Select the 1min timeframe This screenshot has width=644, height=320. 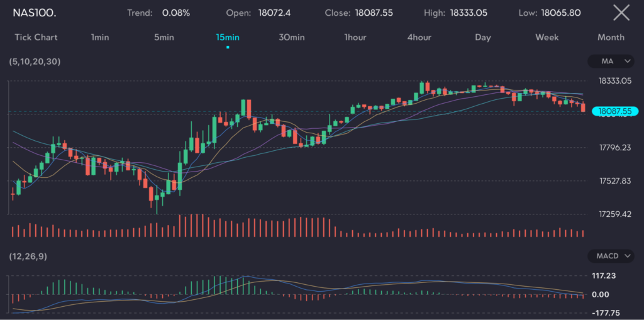click(100, 38)
